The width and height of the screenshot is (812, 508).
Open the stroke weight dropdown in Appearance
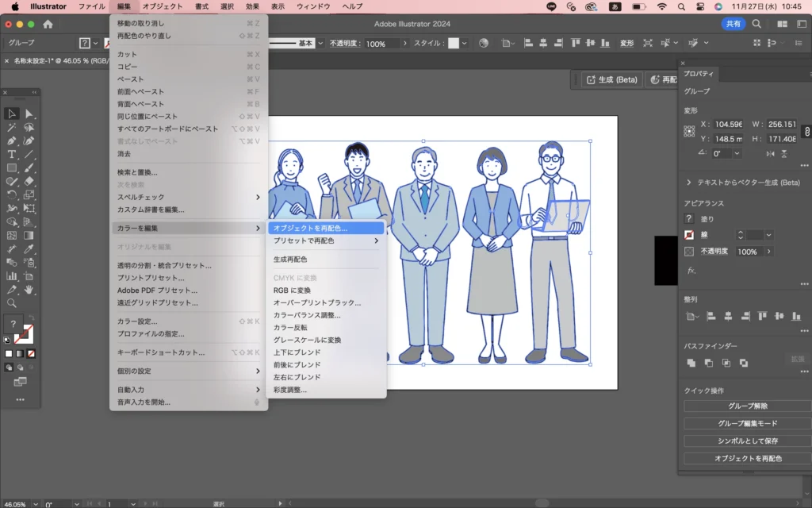tap(768, 235)
